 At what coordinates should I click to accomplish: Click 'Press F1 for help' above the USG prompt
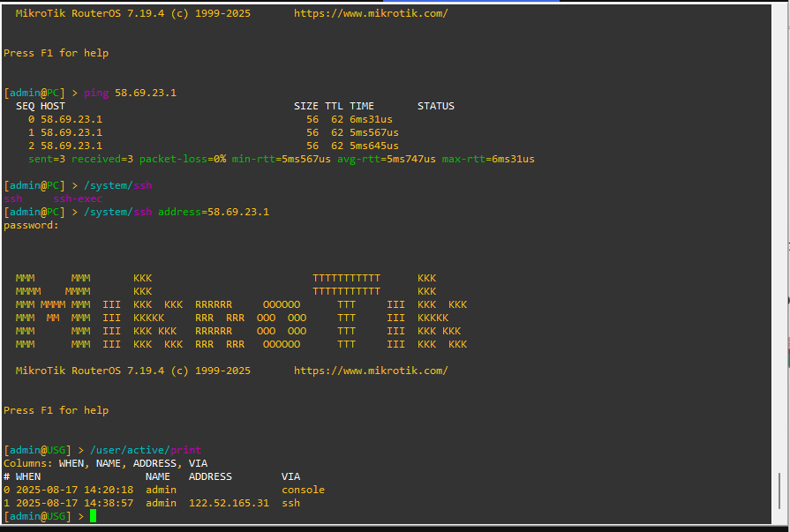(56, 410)
